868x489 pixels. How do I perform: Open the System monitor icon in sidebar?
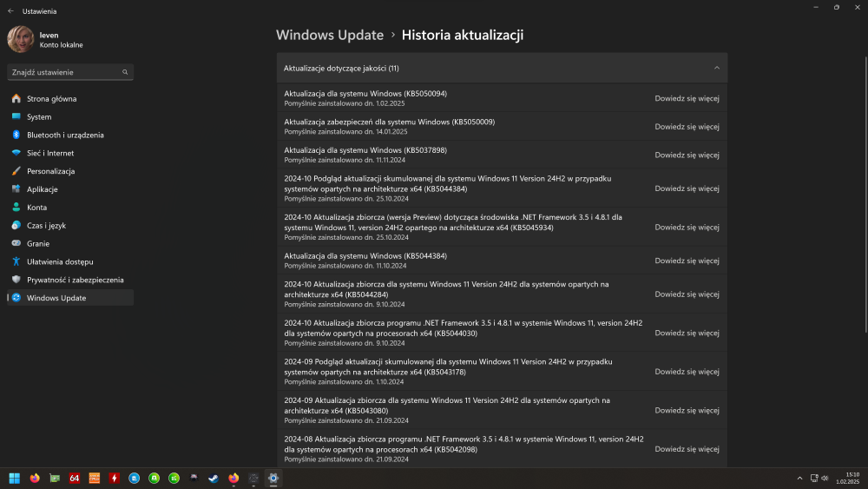point(16,116)
